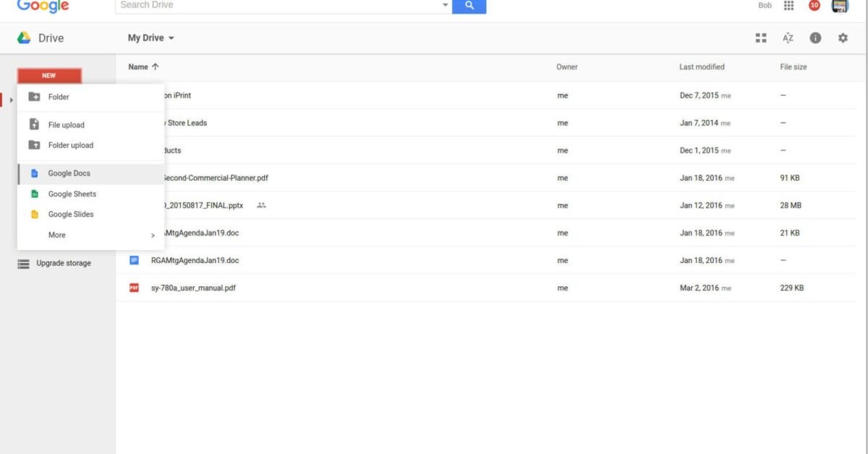The height and width of the screenshot is (454, 868).
Task: Click the File size column header
Action: click(x=793, y=67)
